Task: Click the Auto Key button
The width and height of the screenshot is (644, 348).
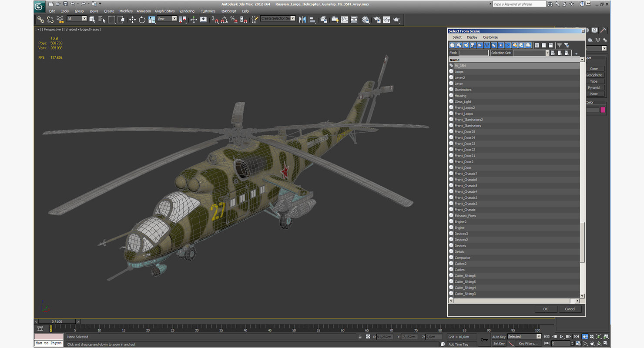Action: pyautogui.click(x=499, y=337)
